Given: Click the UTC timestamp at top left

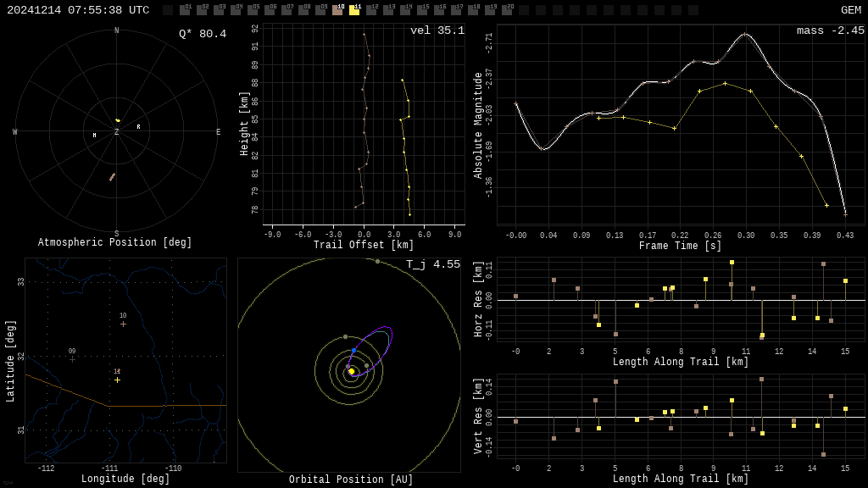Looking at the screenshot, I should click(x=78, y=10).
